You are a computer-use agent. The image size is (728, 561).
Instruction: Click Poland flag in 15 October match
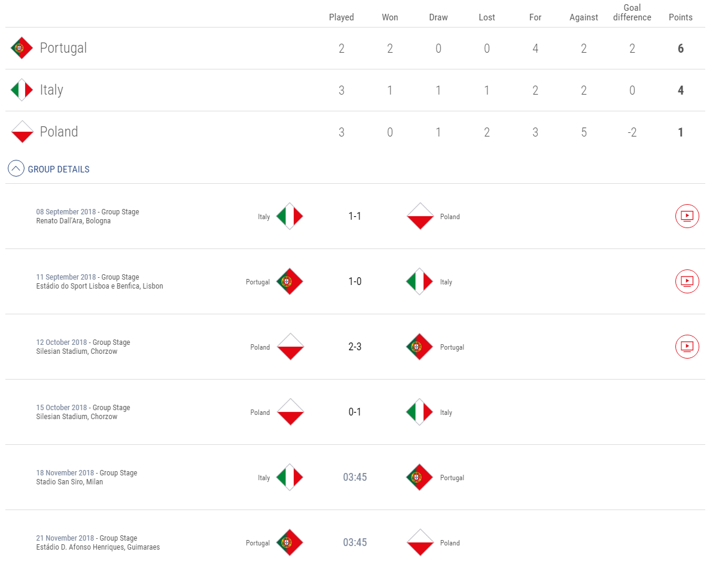pos(290,412)
